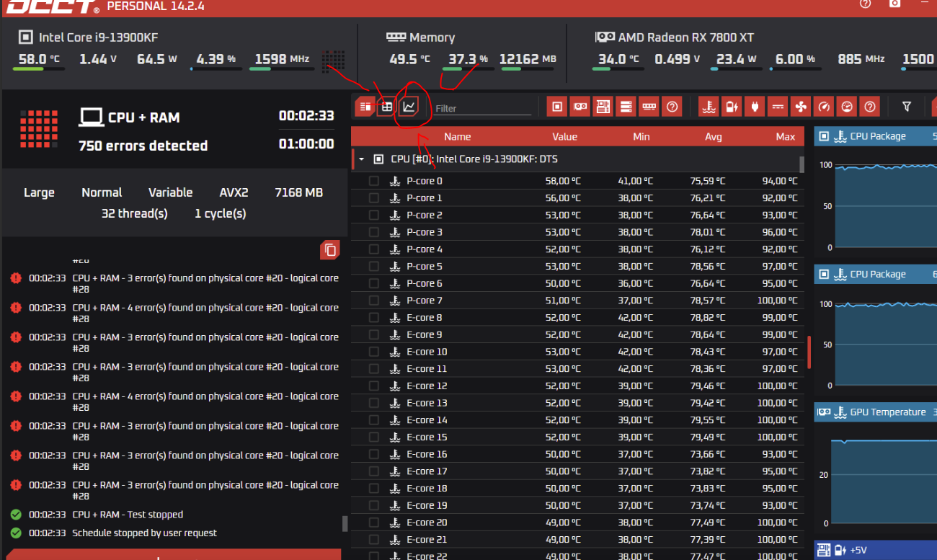Switch to the graph-only view
937x560 pixels.
[409, 107]
